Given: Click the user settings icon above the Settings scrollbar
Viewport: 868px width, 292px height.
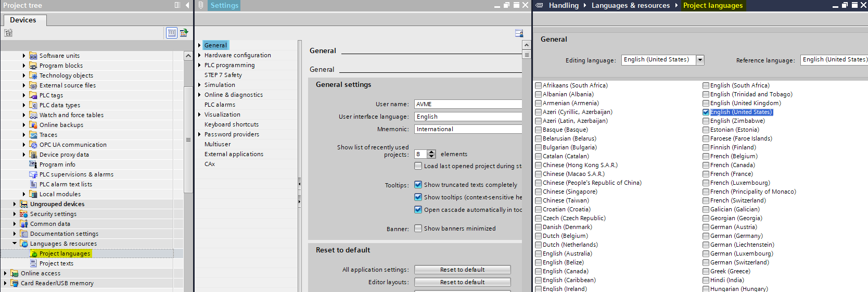Looking at the screenshot, I should [519, 33].
